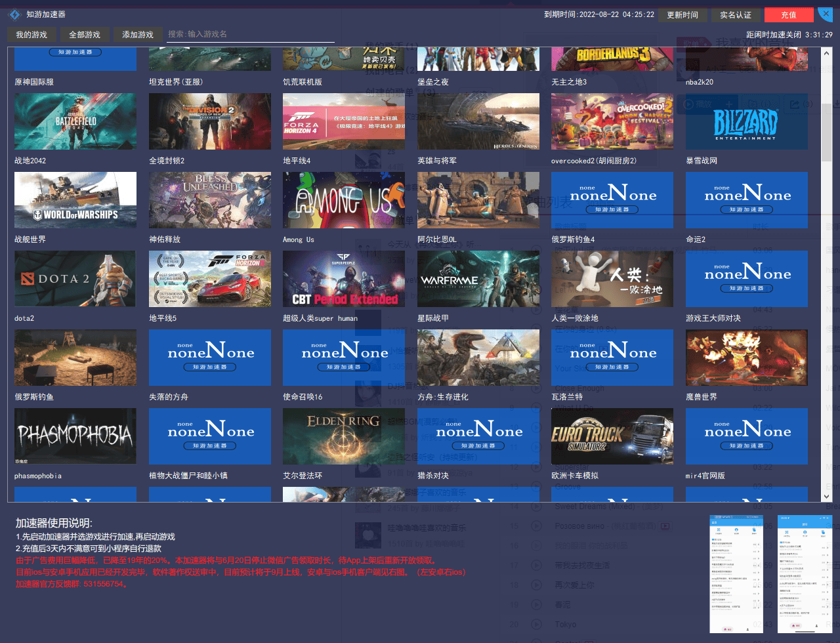Select the Battlefield 2042 game cover
The image size is (840, 643).
[75, 121]
